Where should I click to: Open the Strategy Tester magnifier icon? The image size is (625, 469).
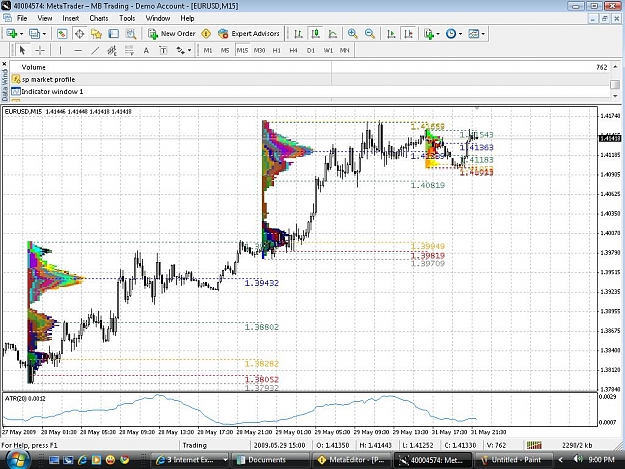click(131, 34)
